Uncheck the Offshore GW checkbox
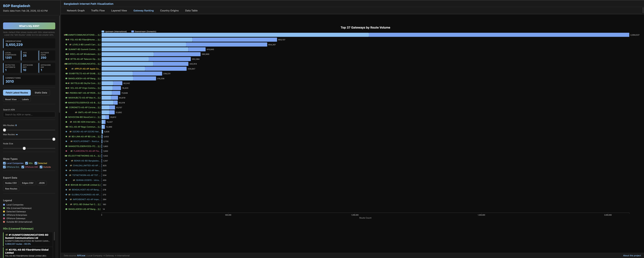The height and width of the screenshot is (258, 644). (x=23, y=167)
